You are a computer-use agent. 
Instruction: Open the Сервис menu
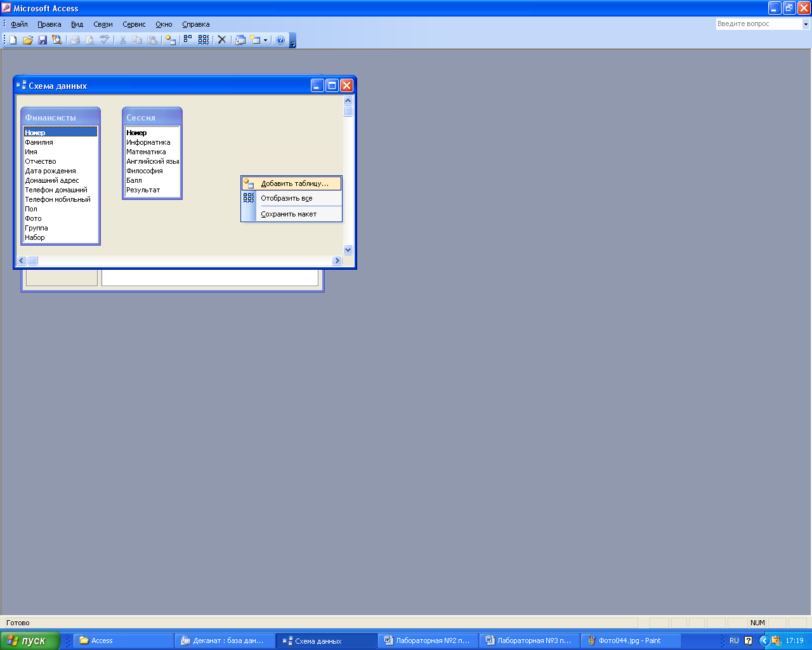[x=134, y=24]
